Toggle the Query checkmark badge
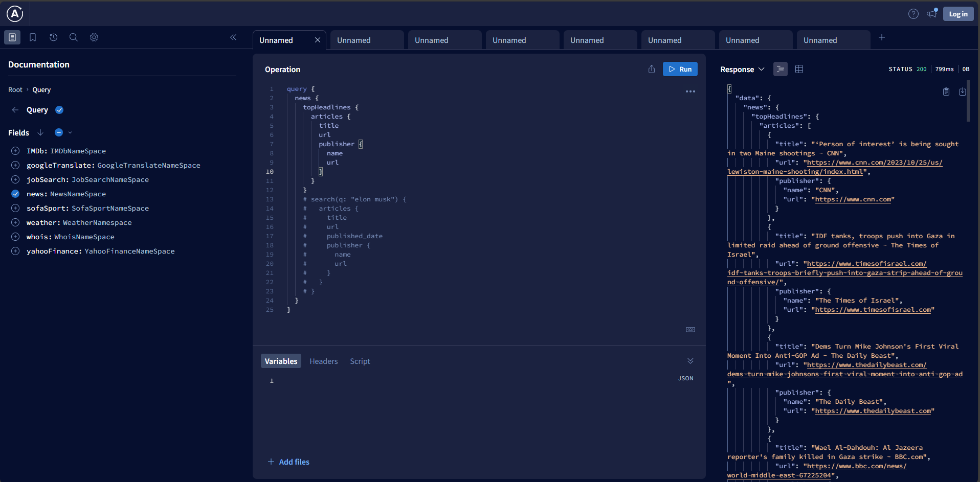The height and width of the screenshot is (482, 980). tap(59, 110)
